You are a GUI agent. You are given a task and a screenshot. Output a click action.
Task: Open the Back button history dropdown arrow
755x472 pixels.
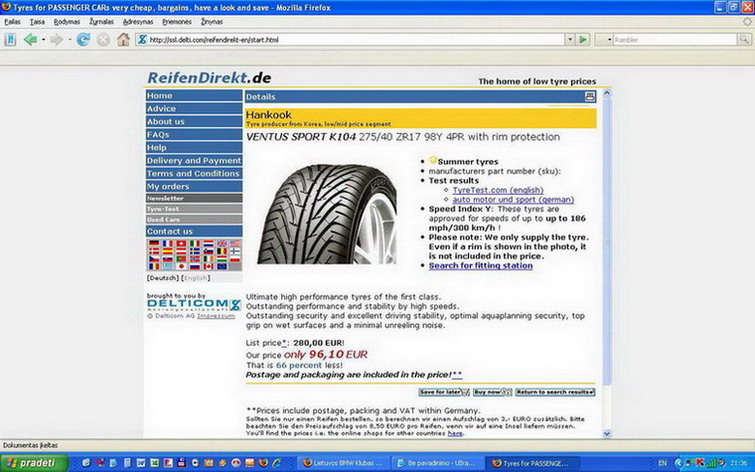[43, 39]
